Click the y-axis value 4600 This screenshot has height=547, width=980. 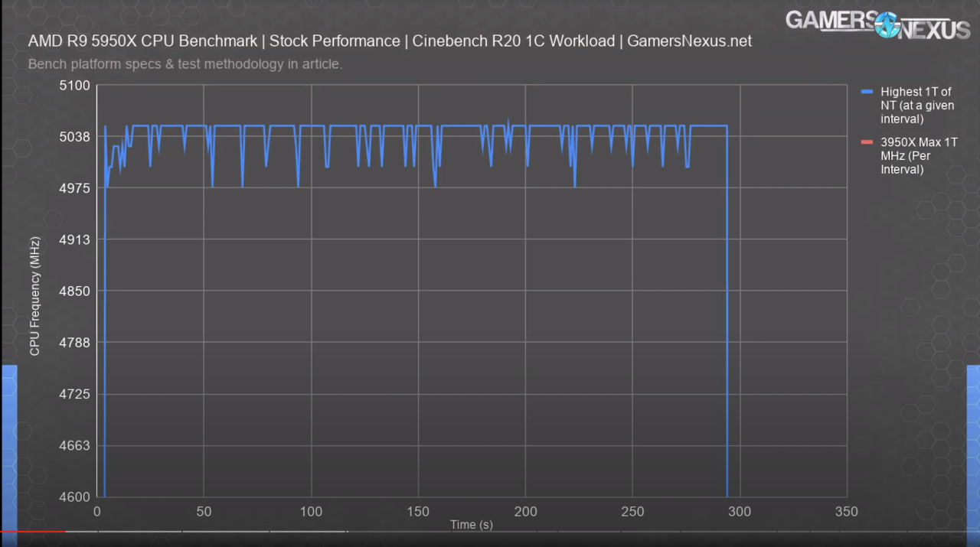click(x=75, y=497)
